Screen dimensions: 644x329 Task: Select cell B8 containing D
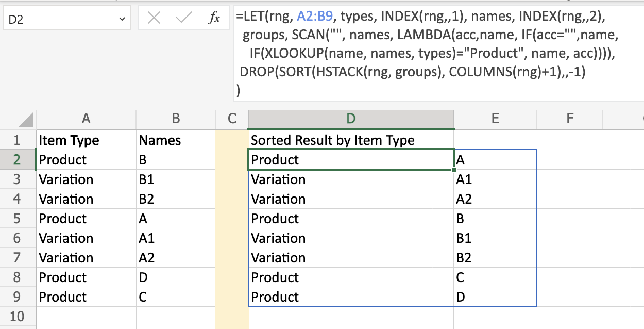pyautogui.click(x=176, y=277)
